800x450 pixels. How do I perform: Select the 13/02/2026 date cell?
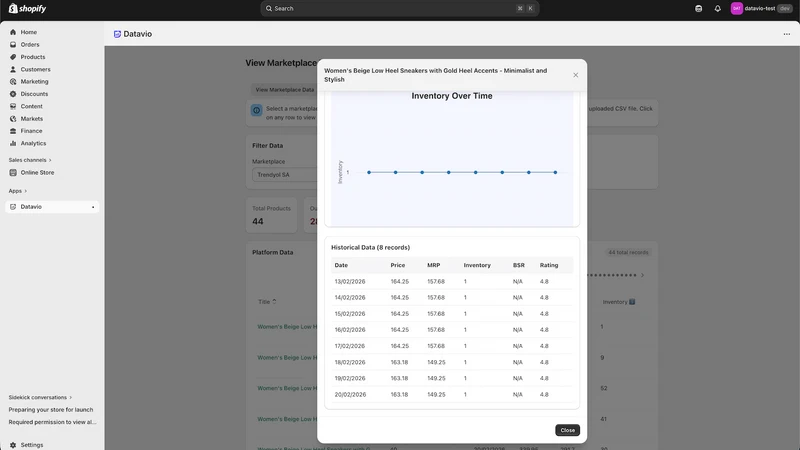point(349,282)
